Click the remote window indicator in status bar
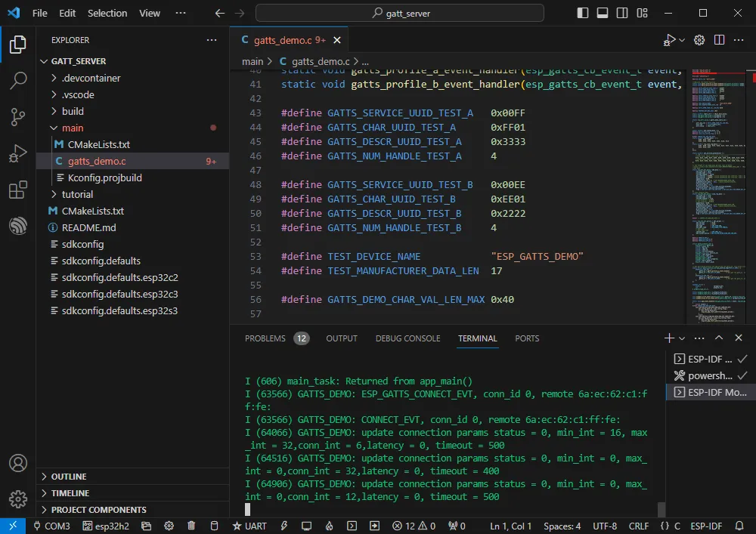 tap(13, 526)
